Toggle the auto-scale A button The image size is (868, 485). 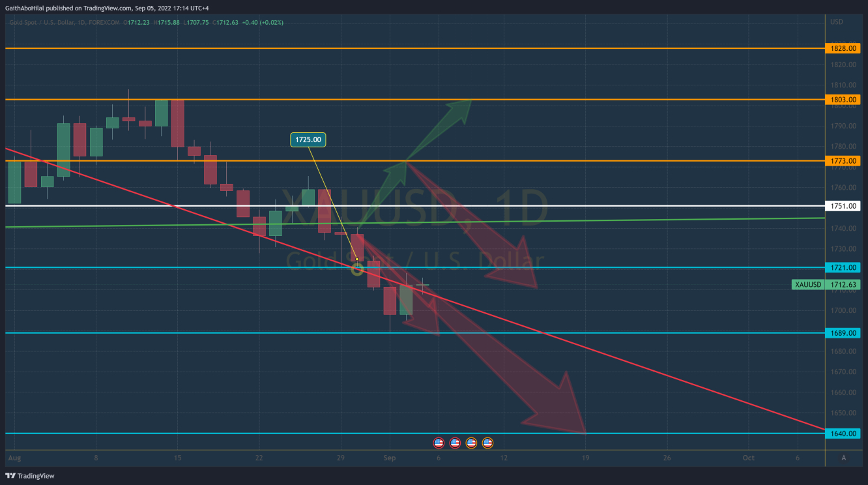tap(843, 458)
